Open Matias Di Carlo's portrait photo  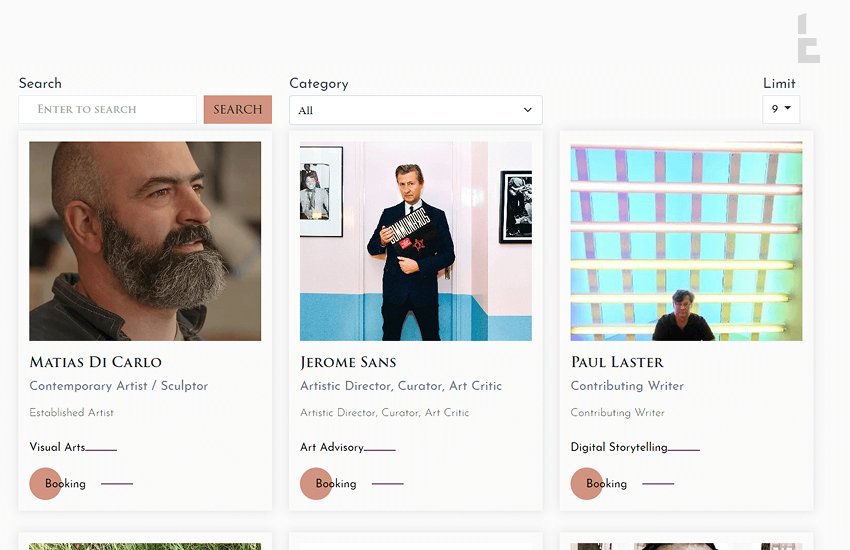[x=145, y=241]
